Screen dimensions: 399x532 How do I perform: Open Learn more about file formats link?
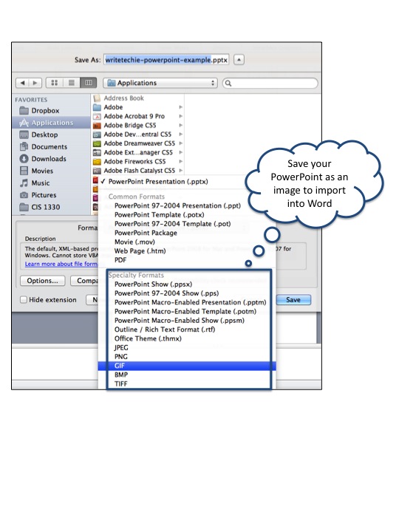tap(61, 264)
